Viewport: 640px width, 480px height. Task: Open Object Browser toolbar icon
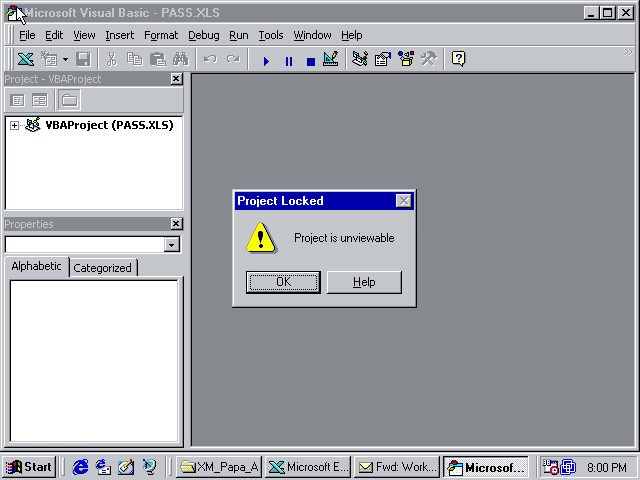[406, 59]
